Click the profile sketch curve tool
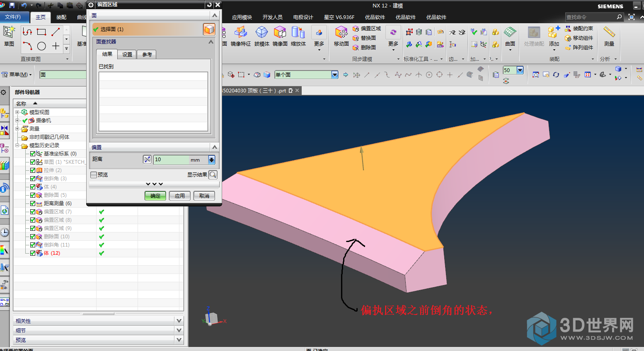 [27, 32]
